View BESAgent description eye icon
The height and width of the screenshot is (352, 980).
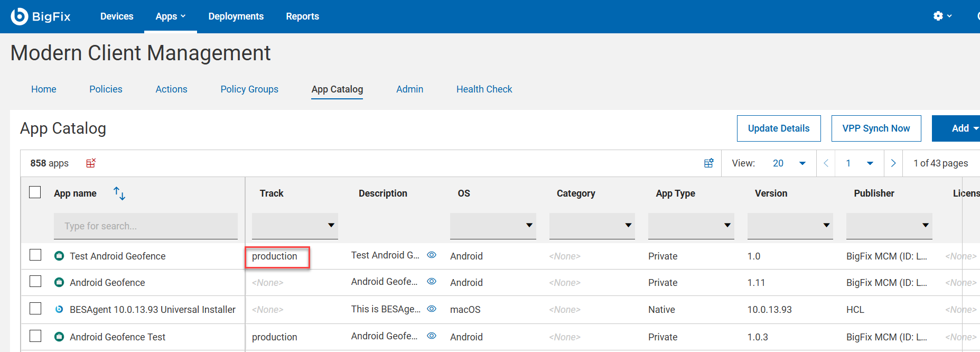click(x=432, y=309)
